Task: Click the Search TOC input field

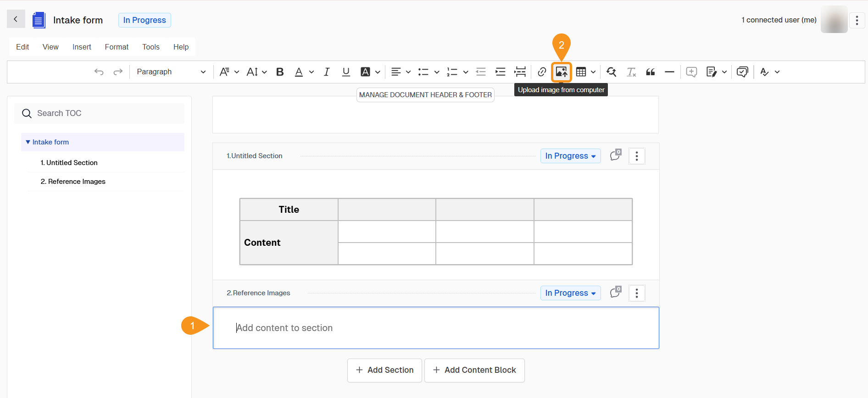Action: [106, 113]
